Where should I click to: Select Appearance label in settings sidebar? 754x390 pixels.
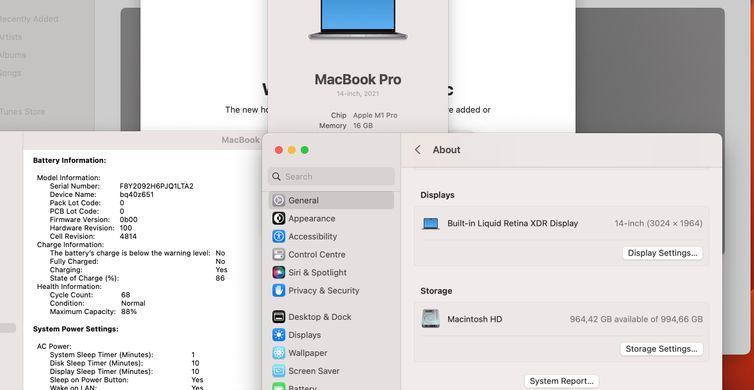point(312,218)
